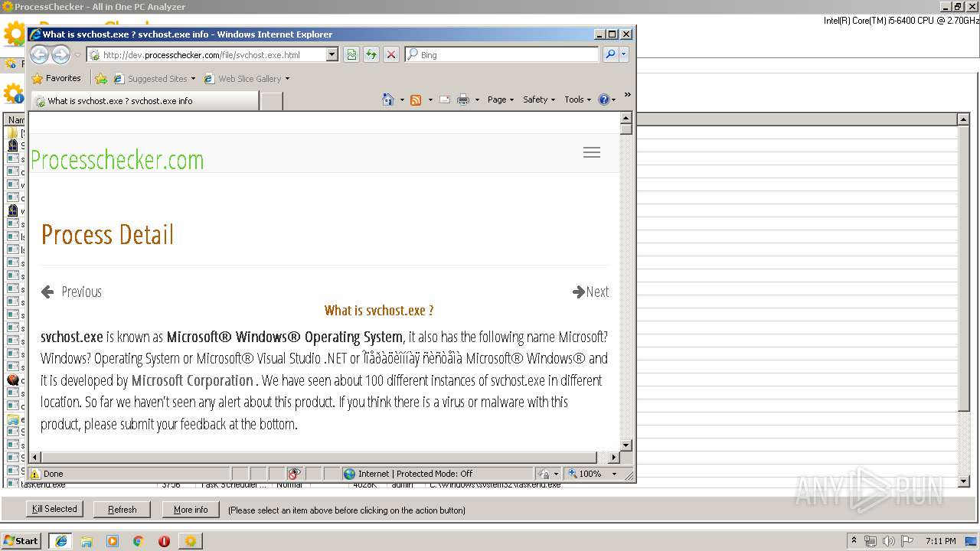Expand the Print dropdown arrow

[x=477, y=99]
